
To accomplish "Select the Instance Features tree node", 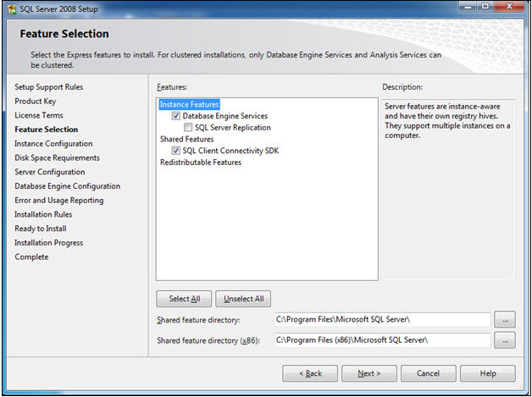I will 189,105.
